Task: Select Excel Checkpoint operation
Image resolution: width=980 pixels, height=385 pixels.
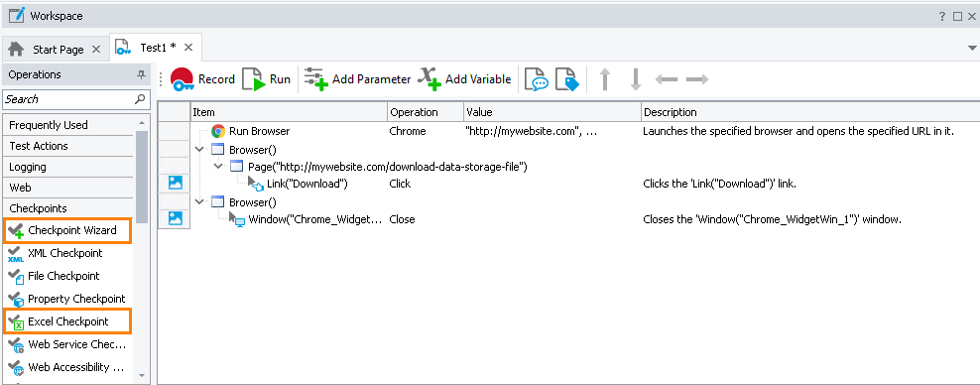Action: [66, 321]
